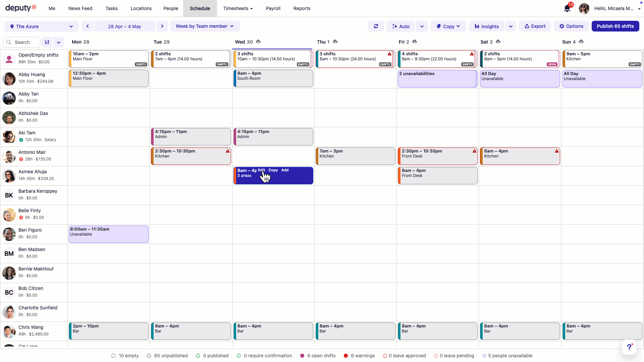
Task: Toggle the 65 unpublished filter
Action: click(x=167, y=356)
